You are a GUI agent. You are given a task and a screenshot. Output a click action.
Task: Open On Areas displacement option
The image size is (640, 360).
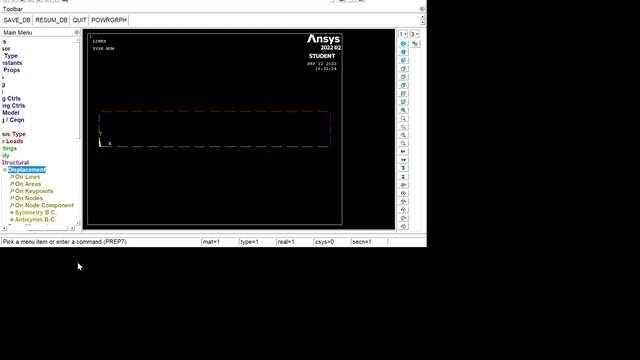pos(28,184)
